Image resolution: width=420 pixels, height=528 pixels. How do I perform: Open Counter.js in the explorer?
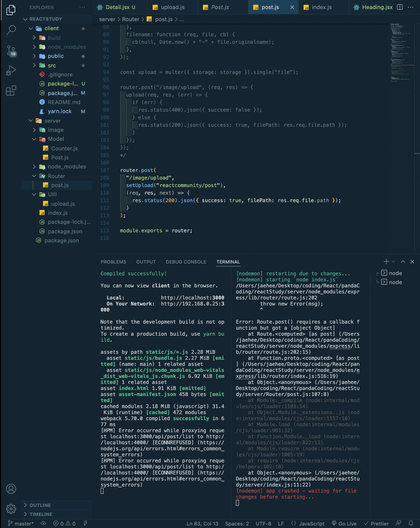pyautogui.click(x=57, y=148)
